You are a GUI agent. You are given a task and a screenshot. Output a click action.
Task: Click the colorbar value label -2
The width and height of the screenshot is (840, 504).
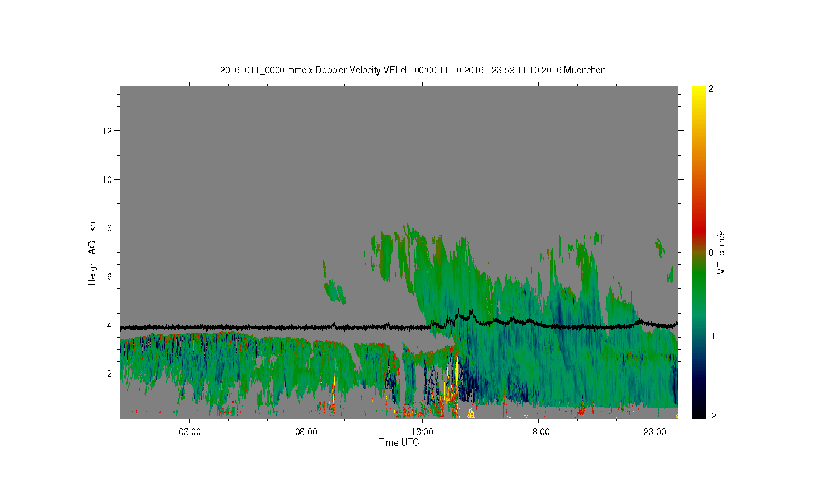point(711,416)
